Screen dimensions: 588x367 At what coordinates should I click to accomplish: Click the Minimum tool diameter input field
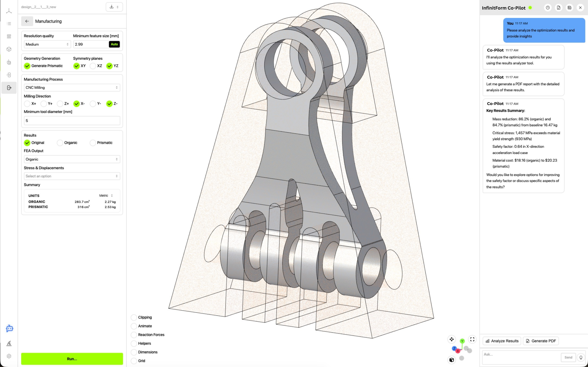(x=72, y=121)
